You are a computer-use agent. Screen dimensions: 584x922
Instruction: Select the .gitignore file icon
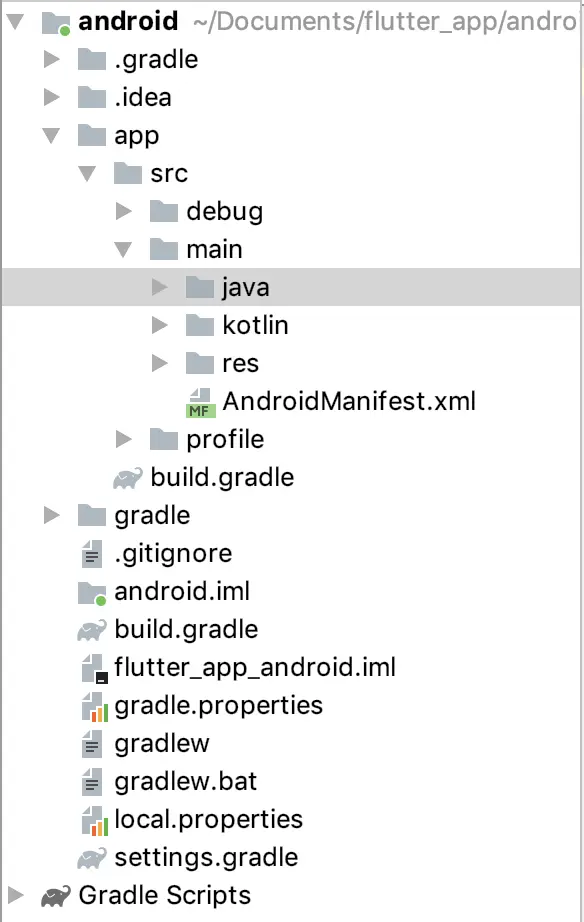coord(94,553)
